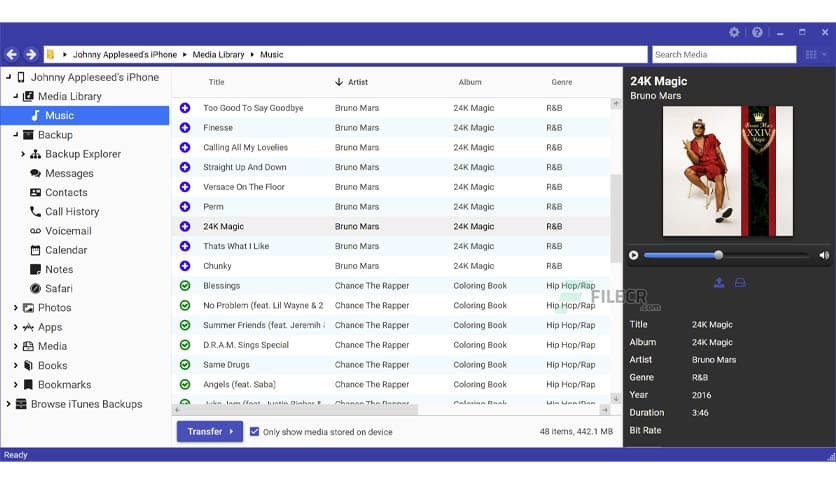The height and width of the screenshot is (484, 836).
Task: Click the plus icon next to Finesse
Action: pyautogui.click(x=185, y=127)
